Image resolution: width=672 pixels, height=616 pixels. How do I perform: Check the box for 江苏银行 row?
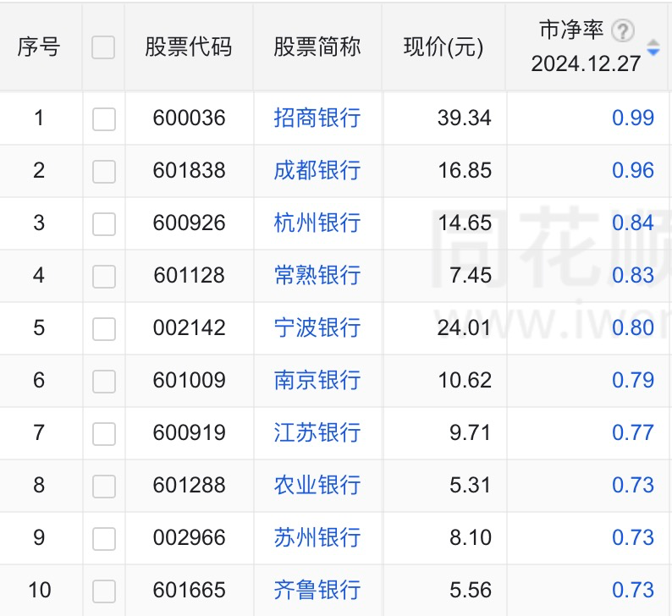(x=104, y=433)
